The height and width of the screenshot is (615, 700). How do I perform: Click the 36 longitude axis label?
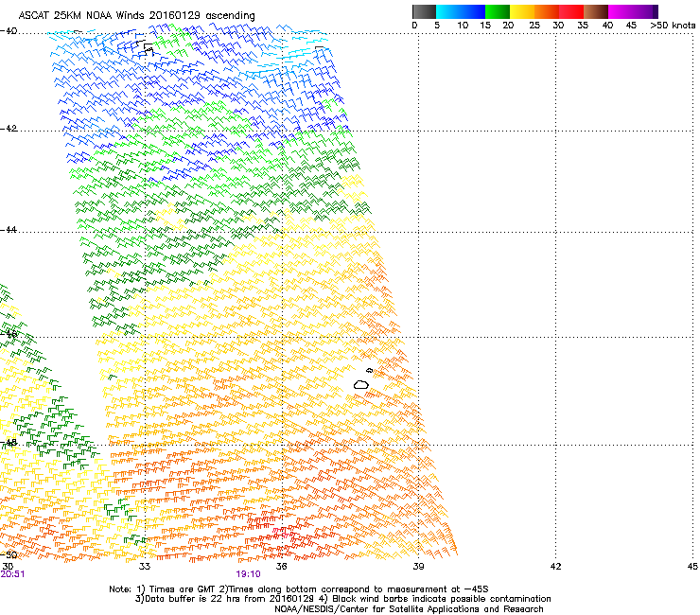(281, 567)
